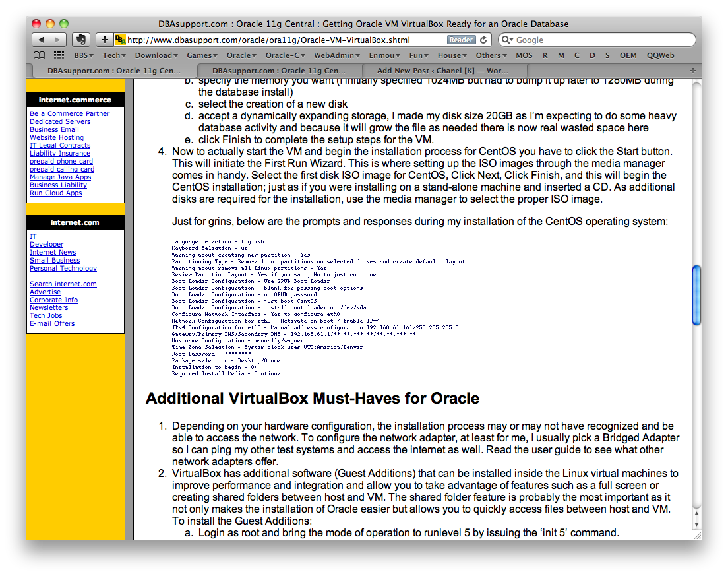
Task: Click the vertical scrollbar thumb
Action: pyautogui.click(x=696, y=295)
